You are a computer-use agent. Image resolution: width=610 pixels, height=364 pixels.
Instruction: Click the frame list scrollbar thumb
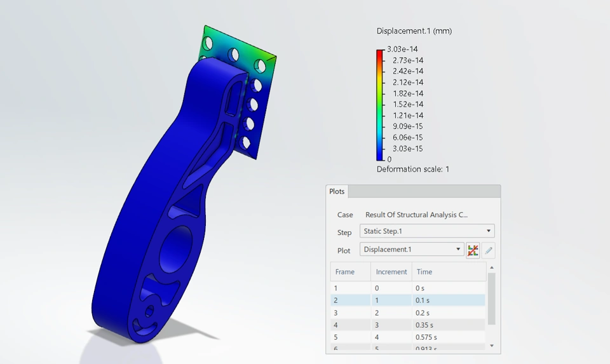(492, 299)
